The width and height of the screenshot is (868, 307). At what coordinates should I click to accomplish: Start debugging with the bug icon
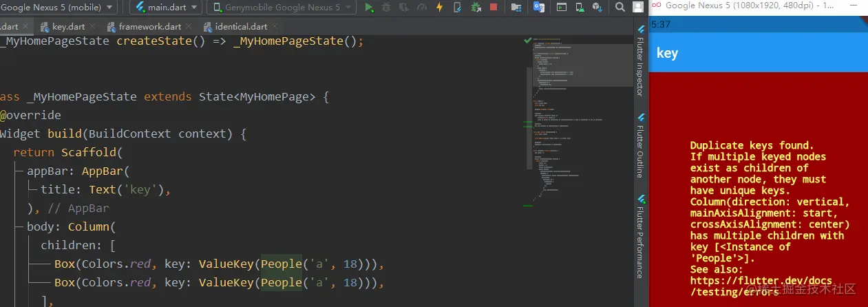tap(386, 8)
